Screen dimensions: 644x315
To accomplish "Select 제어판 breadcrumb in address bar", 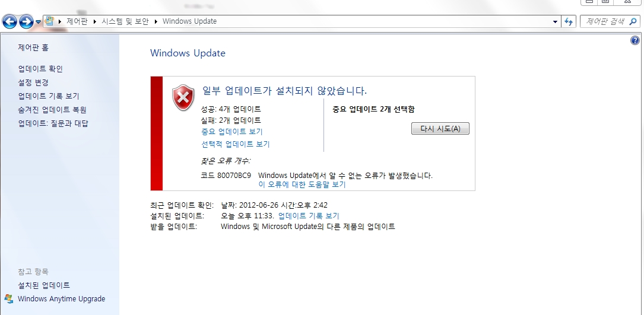I will tap(77, 21).
